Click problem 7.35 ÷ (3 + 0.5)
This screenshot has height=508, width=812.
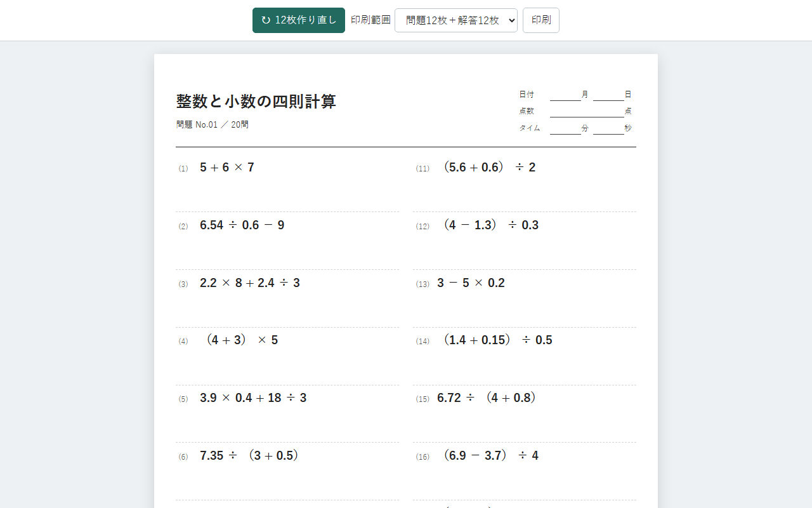249,456
